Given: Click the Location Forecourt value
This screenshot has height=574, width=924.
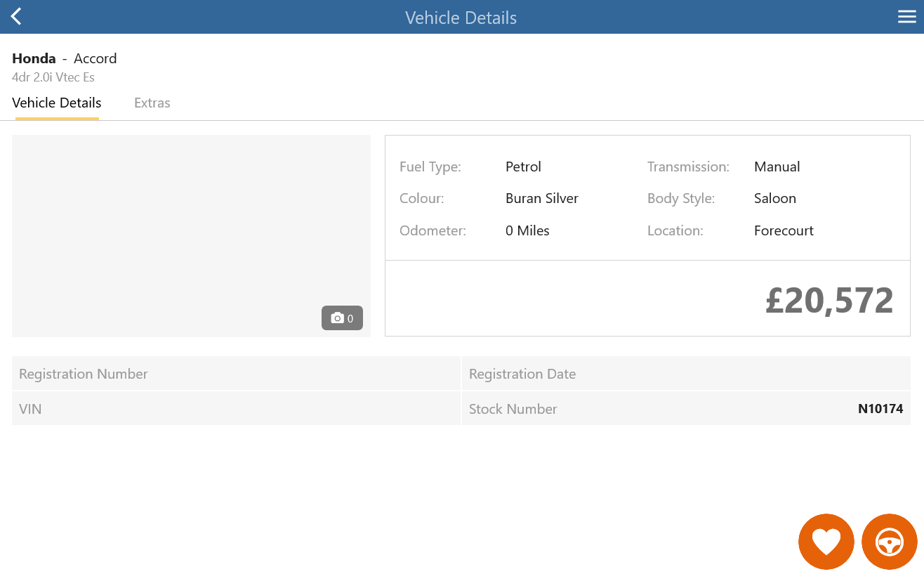Looking at the screenshot, I should [784, 230].
